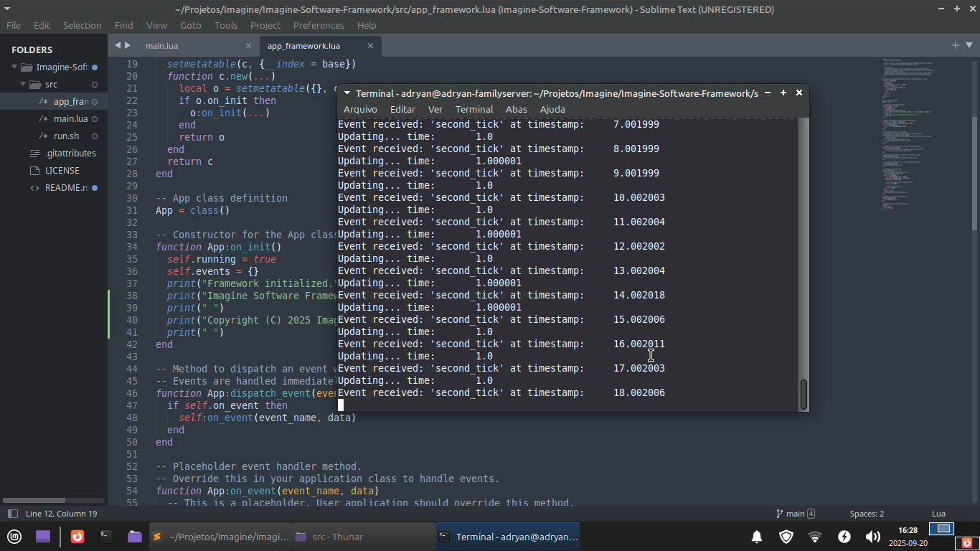This screenshot has width=980, height=551.
Task: Switch to the main.lua tab
Action: pyautogui.click(x=161, y=46)
